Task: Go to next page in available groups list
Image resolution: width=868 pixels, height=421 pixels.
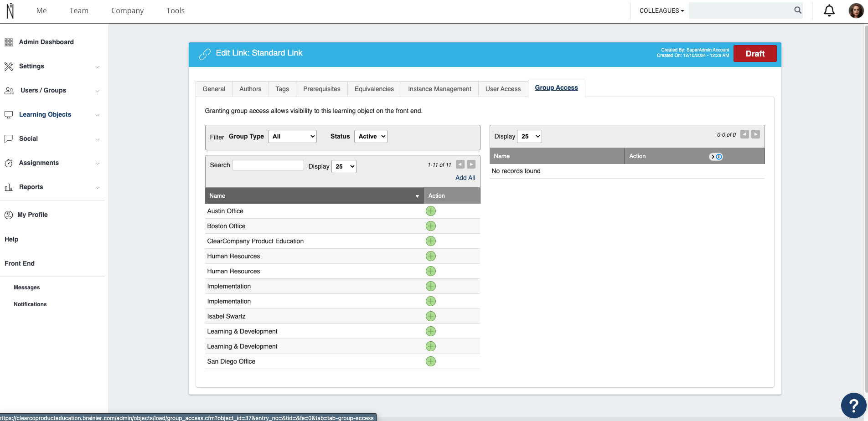Action: coord(471,164)
